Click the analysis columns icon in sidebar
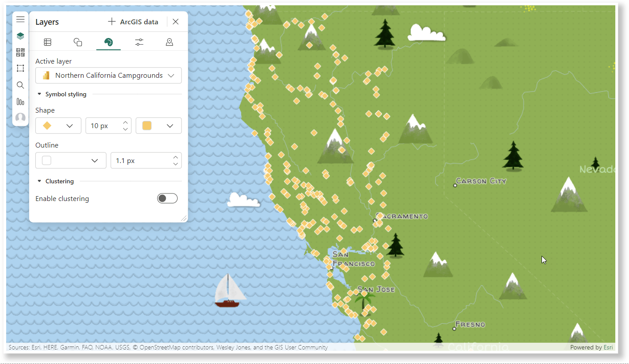Viewport: 629px width, 364px height. coord(20,101)
